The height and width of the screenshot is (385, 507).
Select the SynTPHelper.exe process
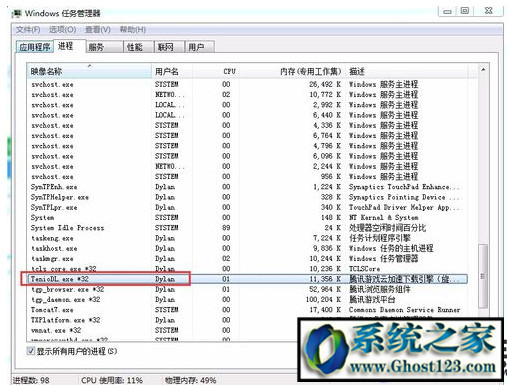pos(247,197)
